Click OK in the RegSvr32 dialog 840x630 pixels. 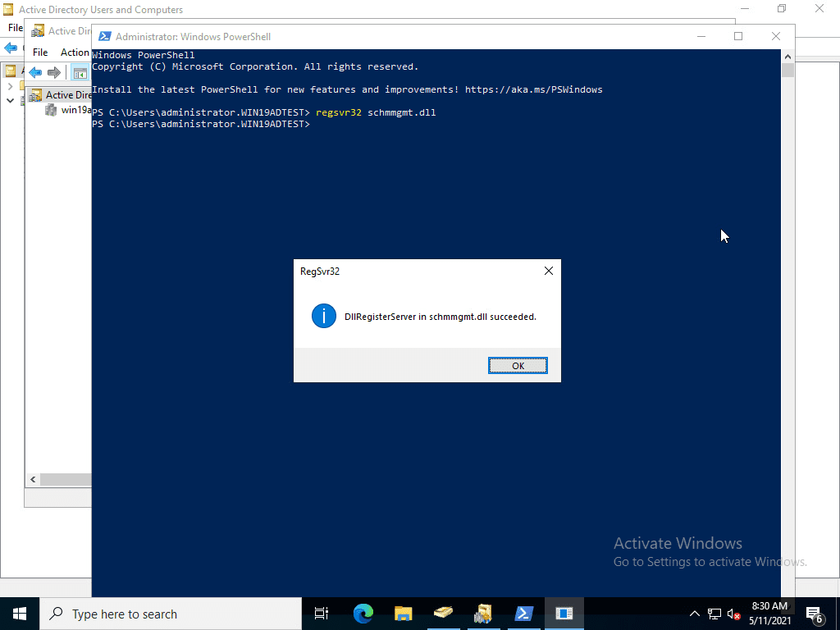point(518,365)
